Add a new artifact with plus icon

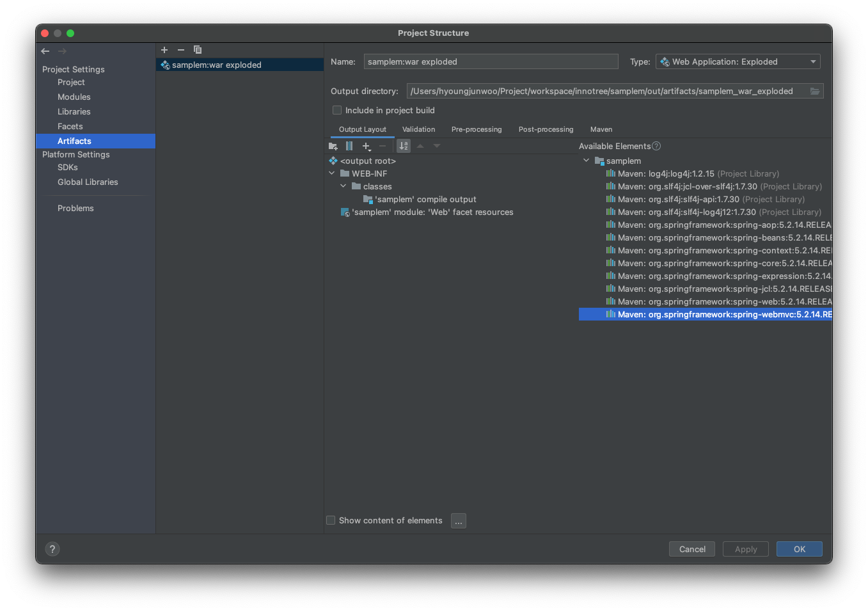coord(164,50)
